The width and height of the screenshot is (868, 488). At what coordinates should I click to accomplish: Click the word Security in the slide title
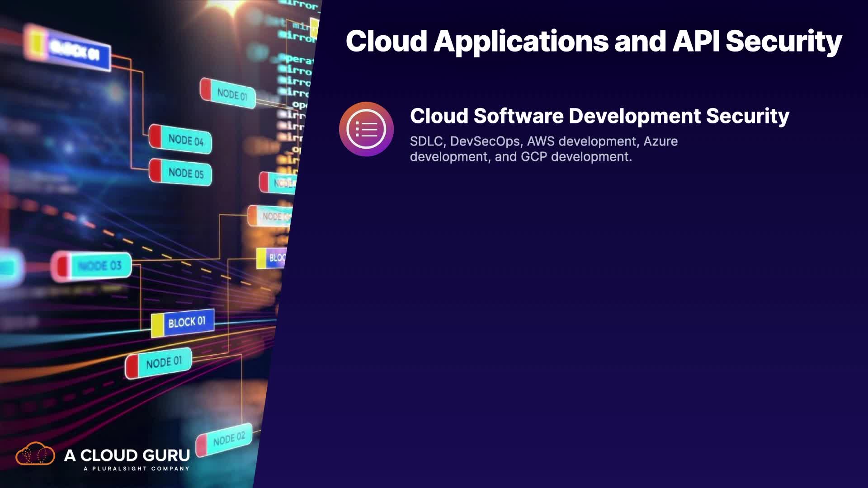783,41
